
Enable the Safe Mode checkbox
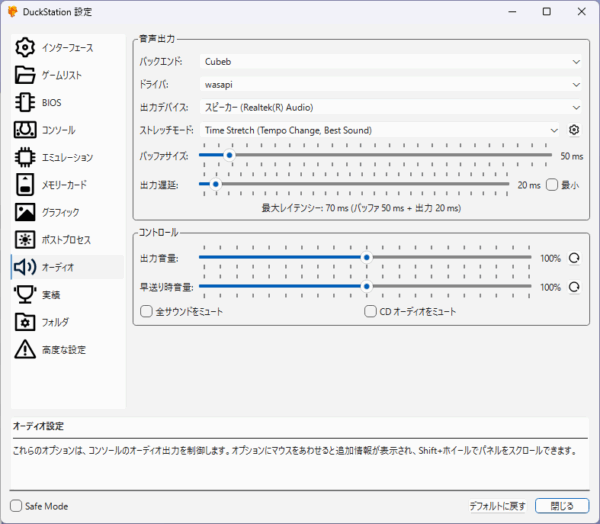(16, 506)
